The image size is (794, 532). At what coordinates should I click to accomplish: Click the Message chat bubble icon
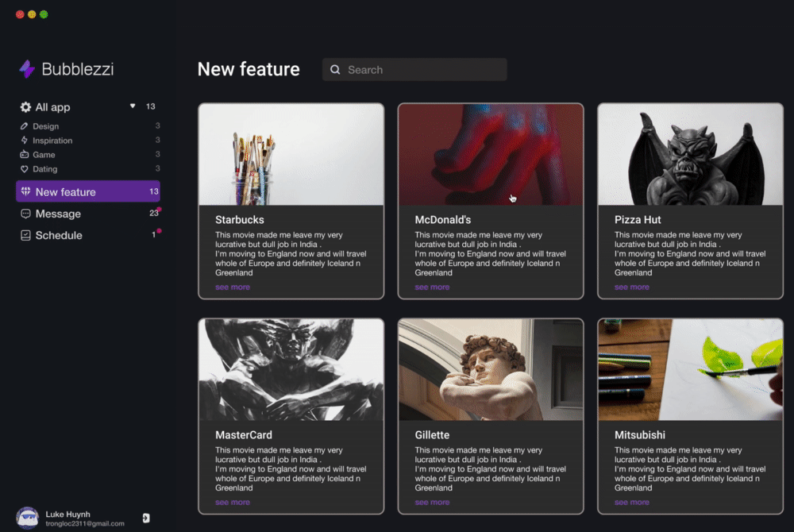pos(25,214)
